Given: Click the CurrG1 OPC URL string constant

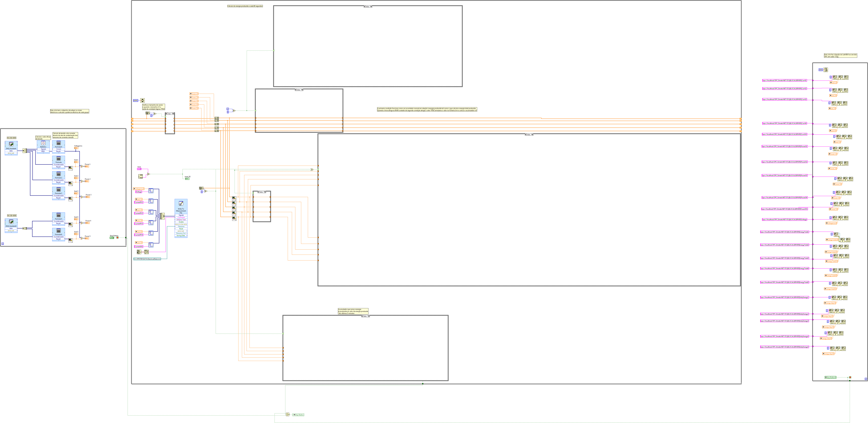Looking at the screenshot, I should 785,81.
